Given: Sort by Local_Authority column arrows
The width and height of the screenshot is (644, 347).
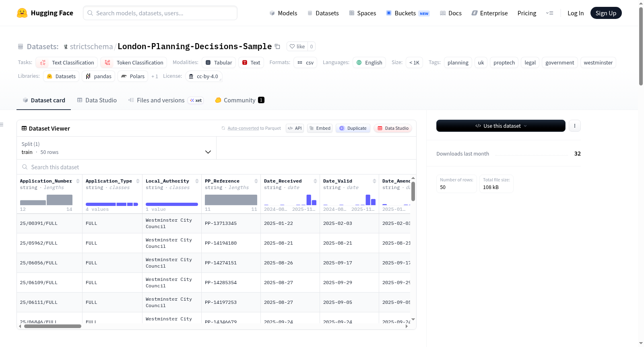Looking at the screenshot, I should tap(197, 181).
